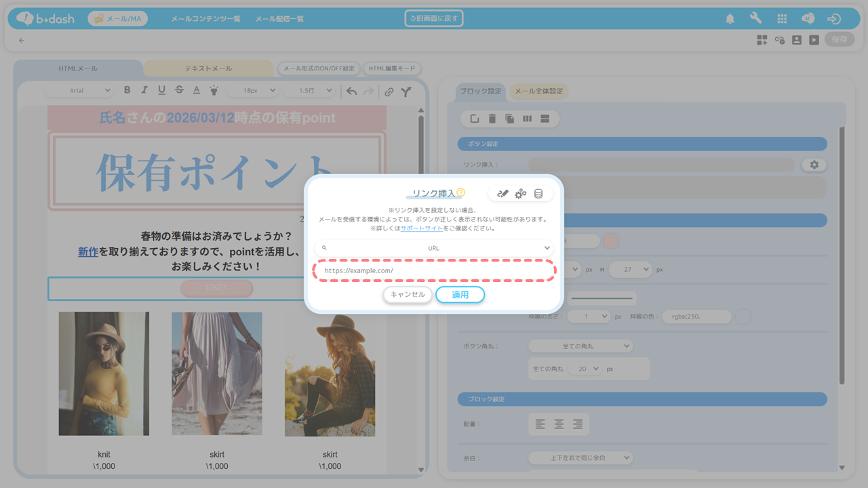Toggle underline formatting in editor toolbar

pyautogui.click(x=161, y=90)
